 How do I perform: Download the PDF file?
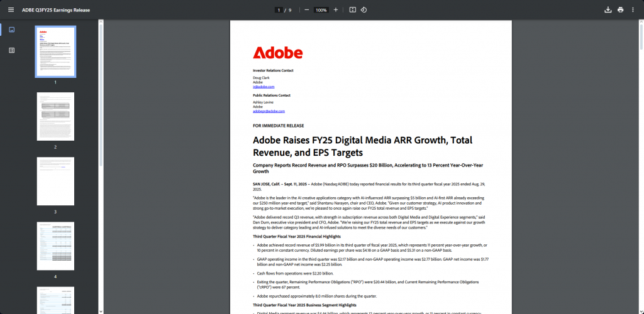608,10
